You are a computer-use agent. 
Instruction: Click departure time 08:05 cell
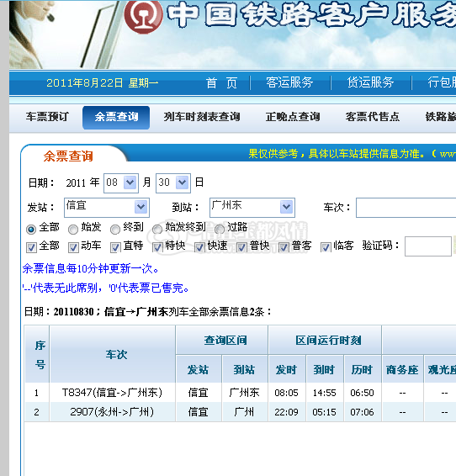point(286,393)
